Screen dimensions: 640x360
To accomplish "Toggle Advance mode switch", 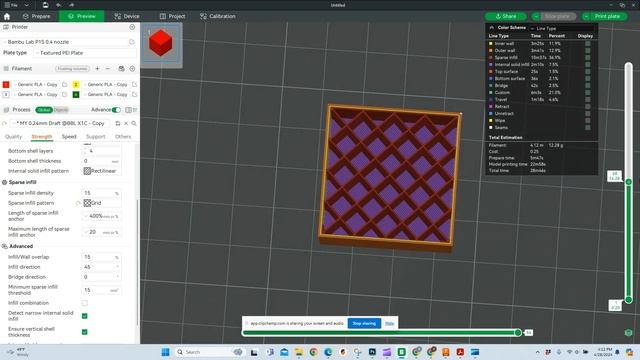I will 116,110.
